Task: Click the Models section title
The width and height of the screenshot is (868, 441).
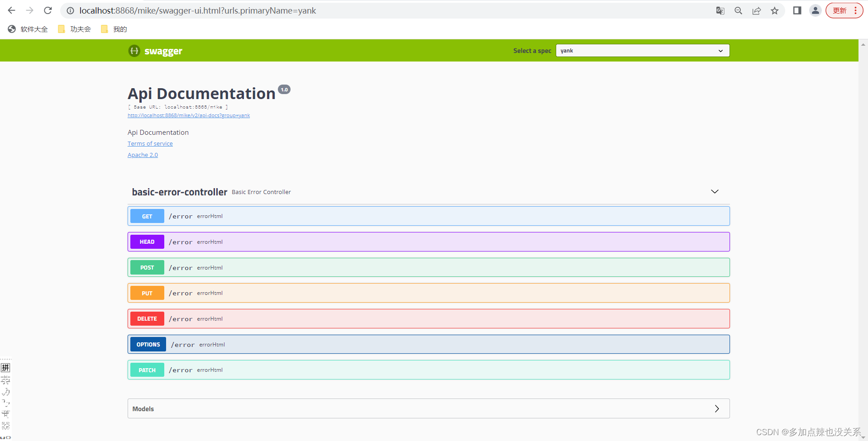Action: click(x=143, y=409)
